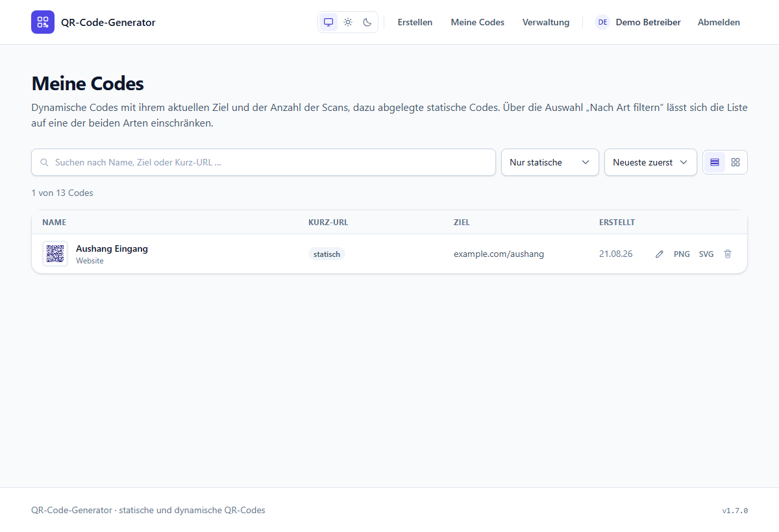The height and width of the screenshot is (532, 779).
Task: Edit the Aushang Eingang code
Action: point(660,254)
